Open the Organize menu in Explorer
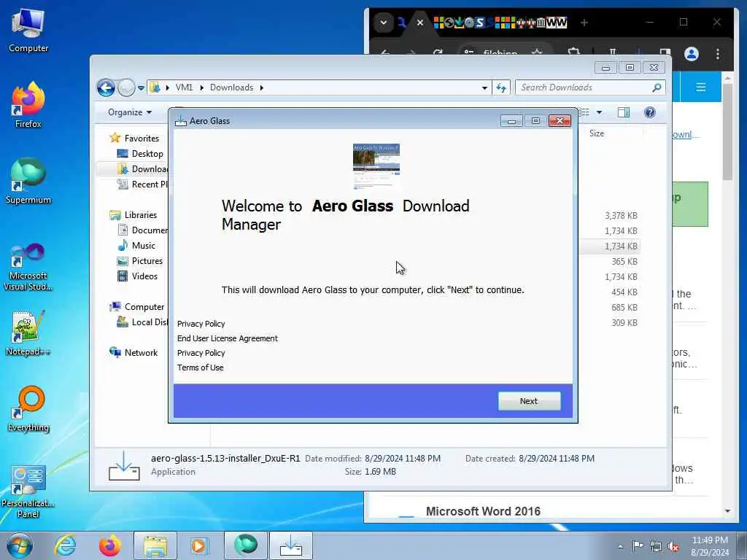The height and width of the screenshot is (560, 747). click(x=130, y=112)
